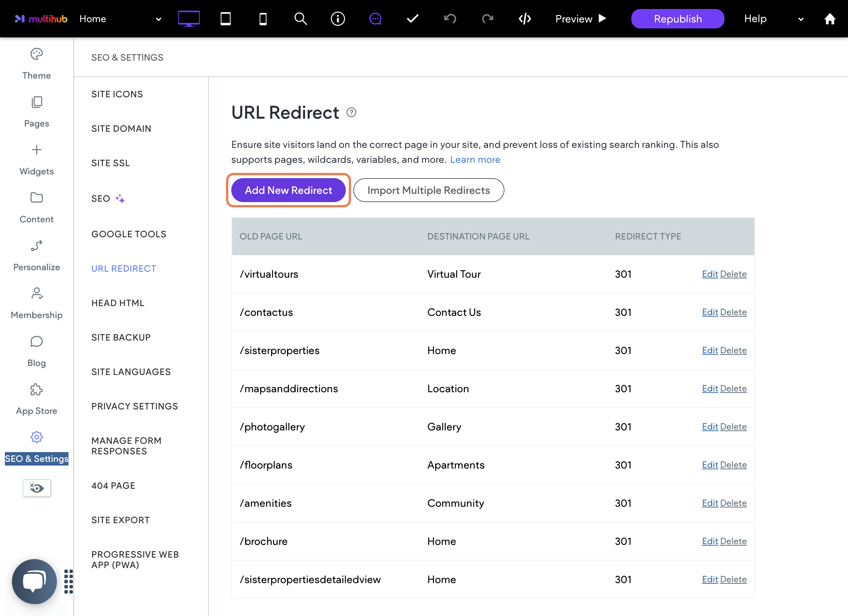Open the Pages panel
Image resolution: width=848 pixels, height=616 pixels.
click(37, 112)
